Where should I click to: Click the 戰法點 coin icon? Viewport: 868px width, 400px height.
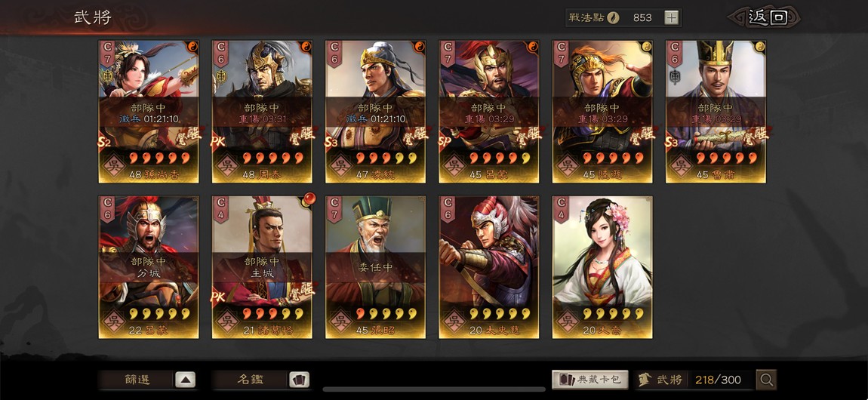(613, 17)
